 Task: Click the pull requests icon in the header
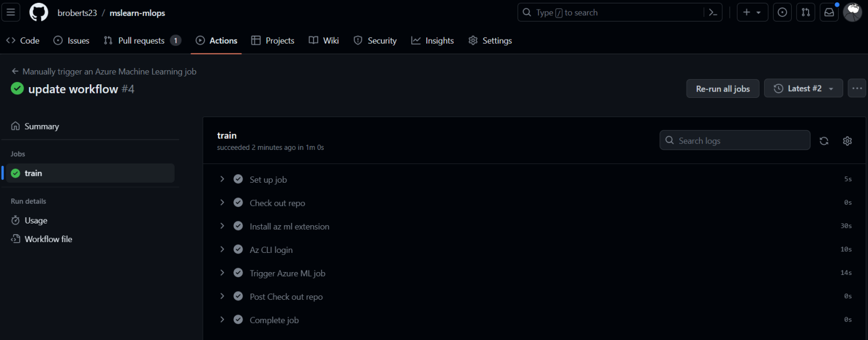coord(805,12)
